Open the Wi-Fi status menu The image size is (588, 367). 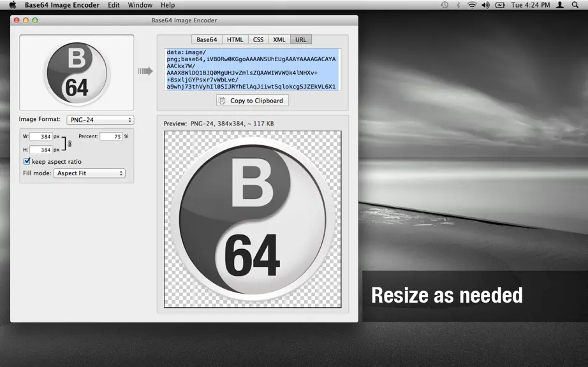point(472,5)
